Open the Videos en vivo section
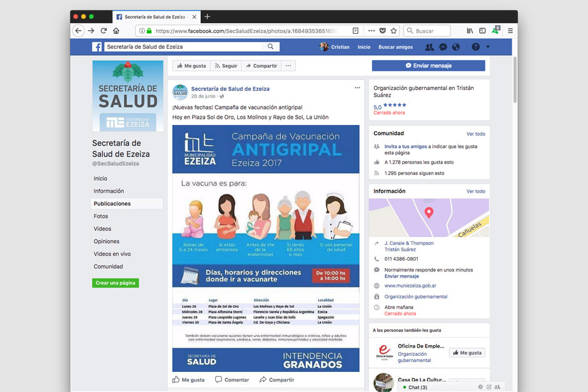588x392 pixels. pyautogui.click(x=112, y=254)
